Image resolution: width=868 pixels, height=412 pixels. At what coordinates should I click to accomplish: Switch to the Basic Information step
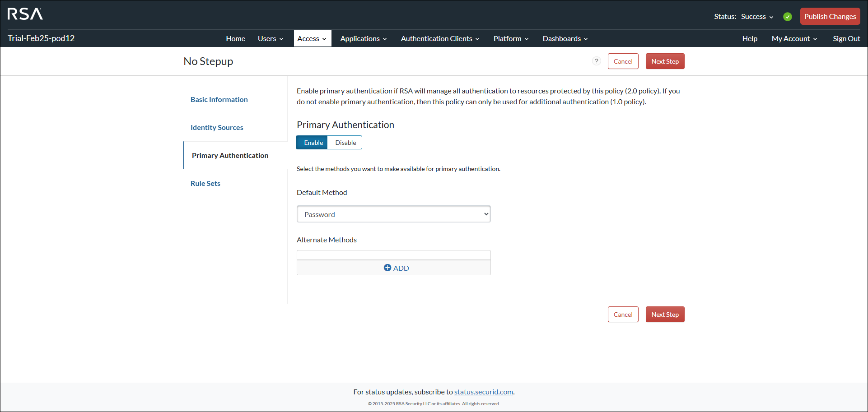click(219, 99)
